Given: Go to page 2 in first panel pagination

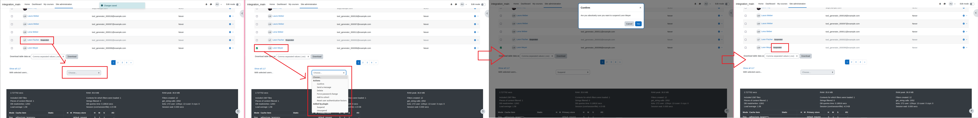Looking at the screenshot, I should [x=118, y=63].
